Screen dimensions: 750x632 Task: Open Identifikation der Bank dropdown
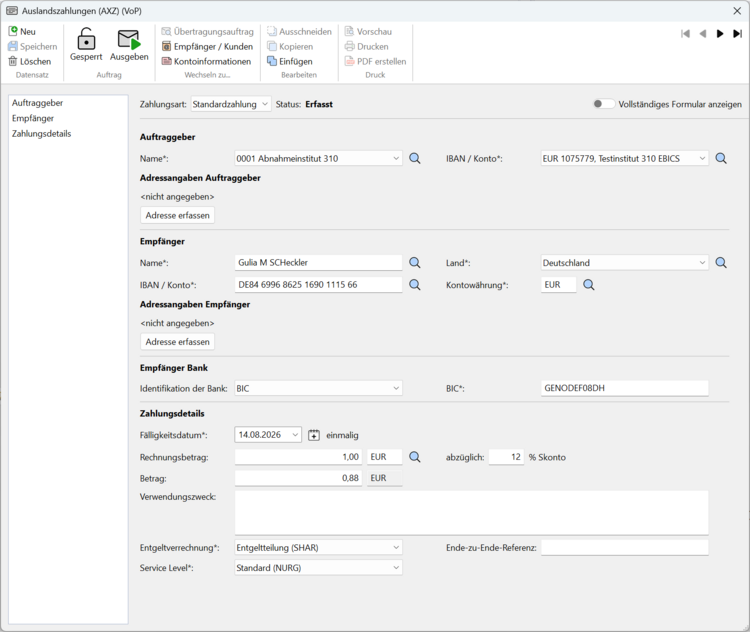click(318, 388)
